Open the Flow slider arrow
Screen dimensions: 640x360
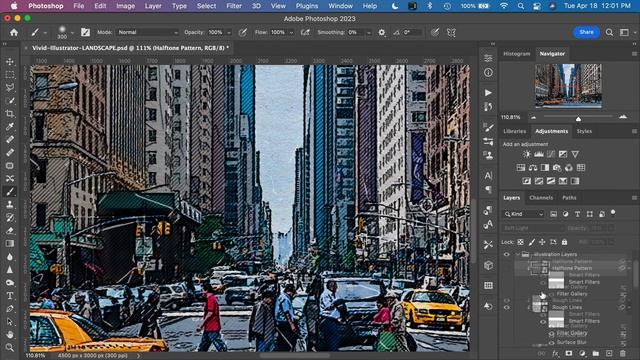(291, 32)
